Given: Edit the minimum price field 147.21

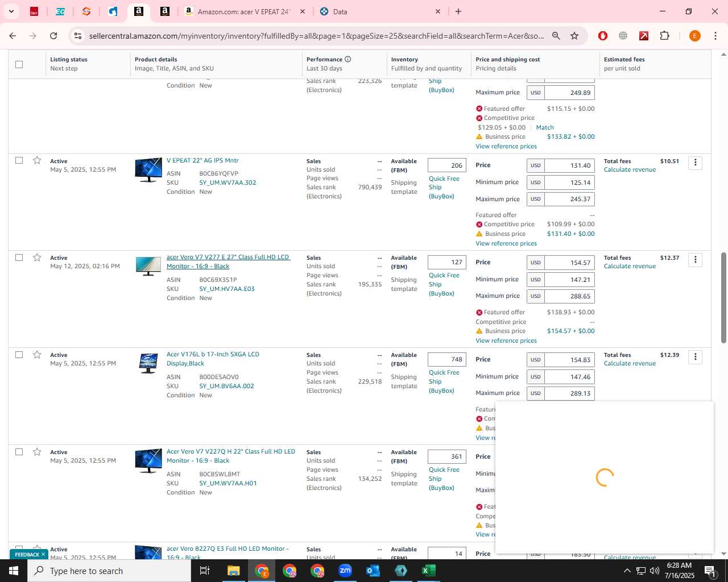Looking at the screenshot, I should click(569, 280).
